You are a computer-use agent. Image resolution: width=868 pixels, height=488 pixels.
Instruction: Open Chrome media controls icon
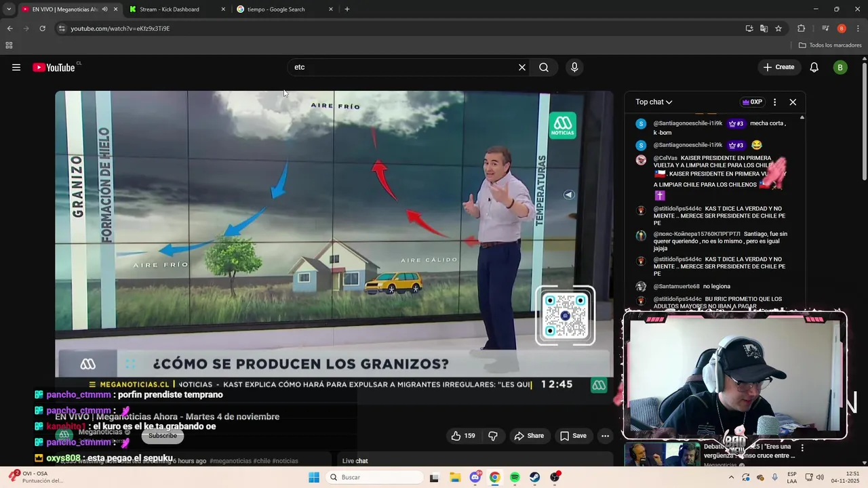[825, 28]
